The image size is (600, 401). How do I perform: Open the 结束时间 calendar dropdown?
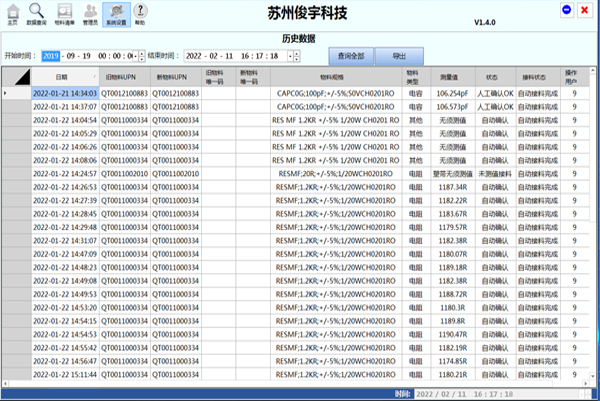tap(290, 56)
